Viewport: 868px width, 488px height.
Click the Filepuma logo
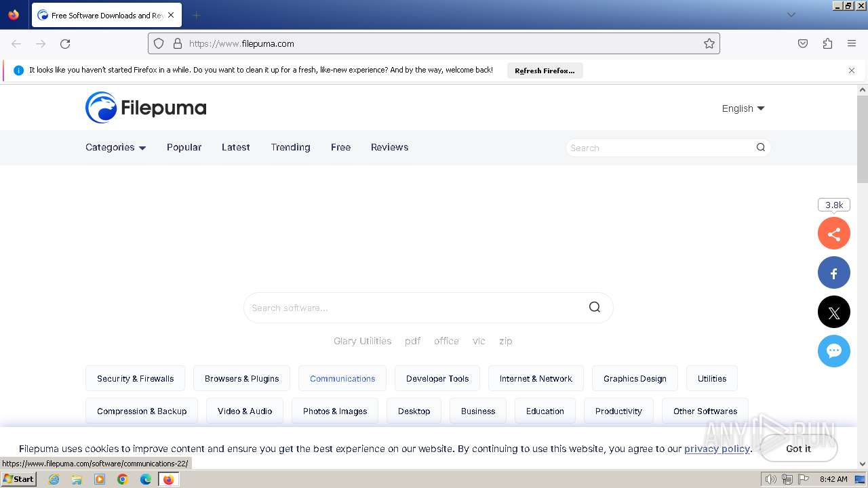(146, 108)
